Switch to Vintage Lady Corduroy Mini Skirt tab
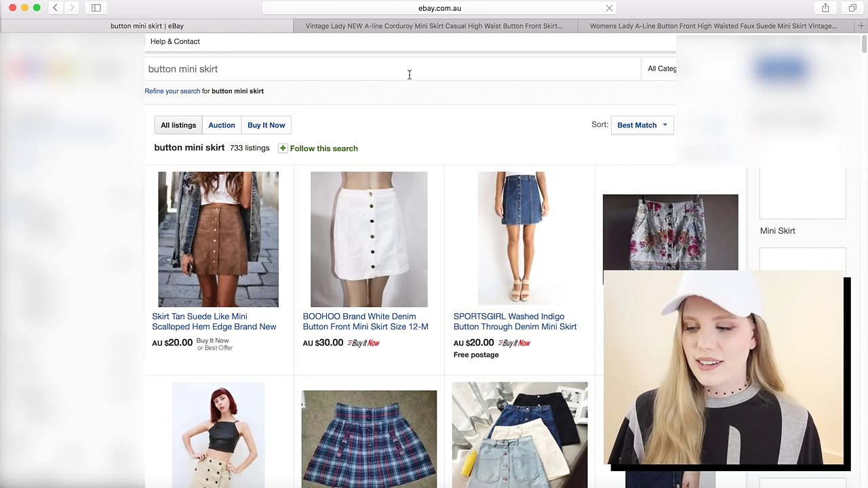868x488 pixels. coord(434,26)
